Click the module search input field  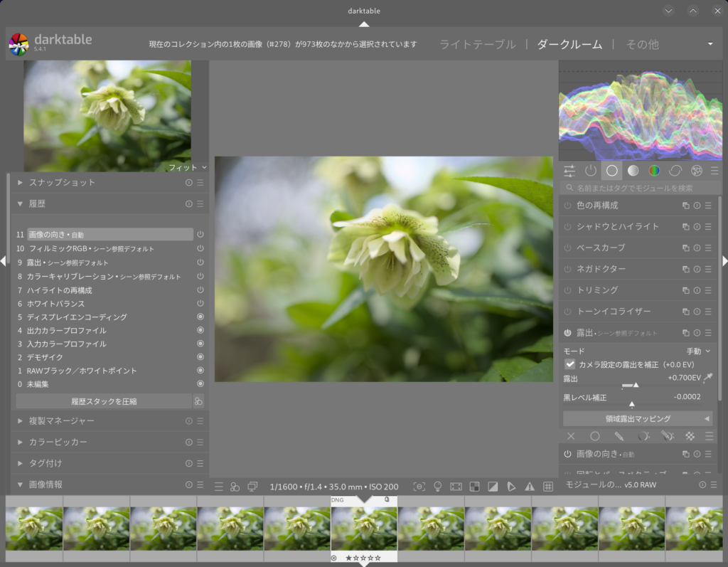click(x=638, y=189)
